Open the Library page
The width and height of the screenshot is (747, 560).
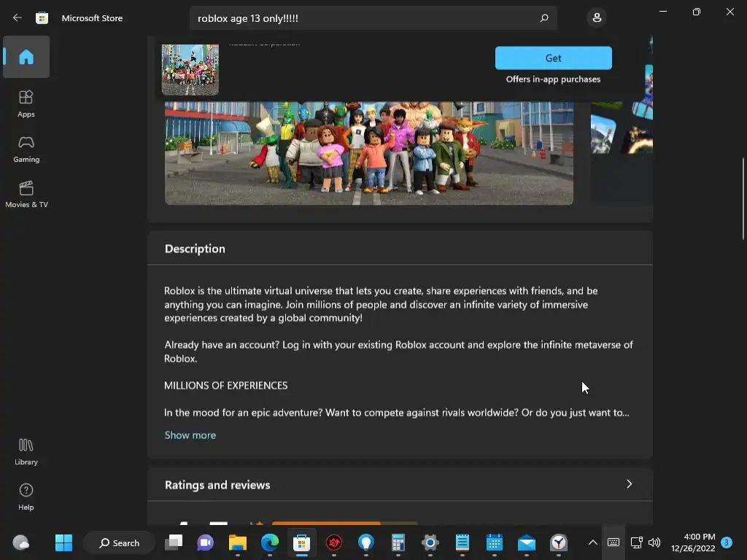[x=26, y=451]
